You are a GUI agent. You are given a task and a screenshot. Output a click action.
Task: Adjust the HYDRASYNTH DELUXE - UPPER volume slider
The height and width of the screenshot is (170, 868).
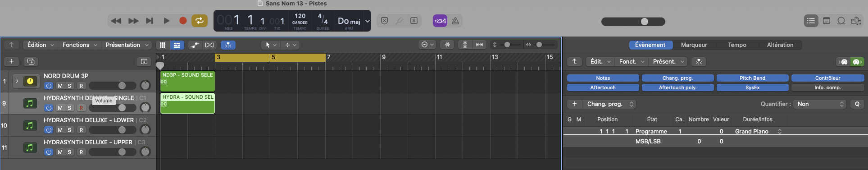pos(113,152)
